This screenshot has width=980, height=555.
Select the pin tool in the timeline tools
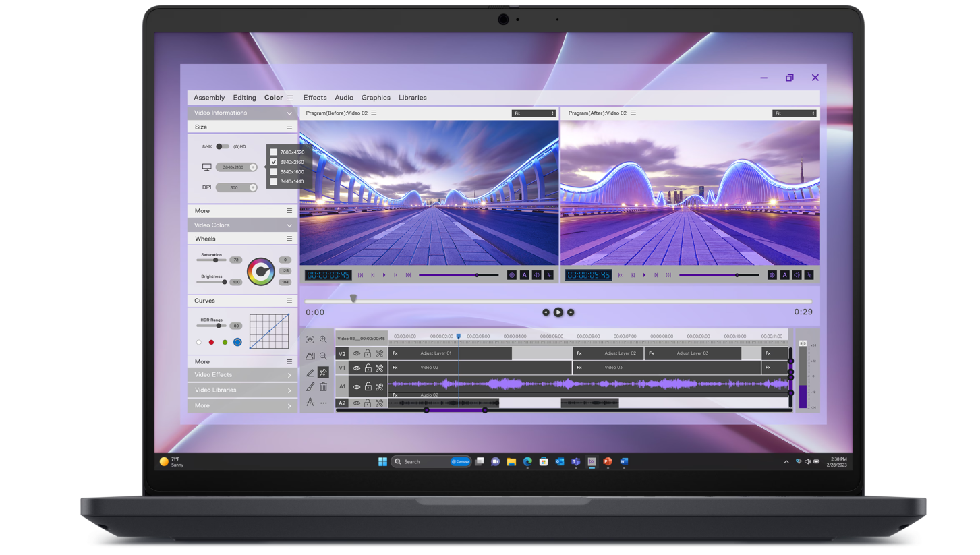(x=323, y=372)
